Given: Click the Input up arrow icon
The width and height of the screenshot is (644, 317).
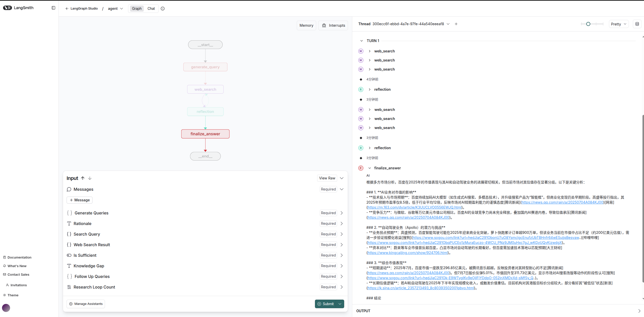Looking at the screenshot, I should (x=83, y=178).
